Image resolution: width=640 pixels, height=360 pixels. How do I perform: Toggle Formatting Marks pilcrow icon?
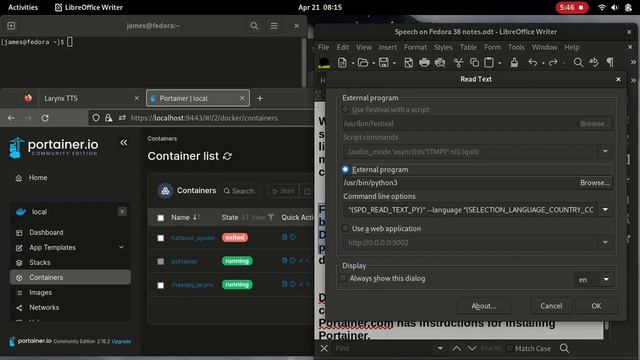click(x=610, y=62)
